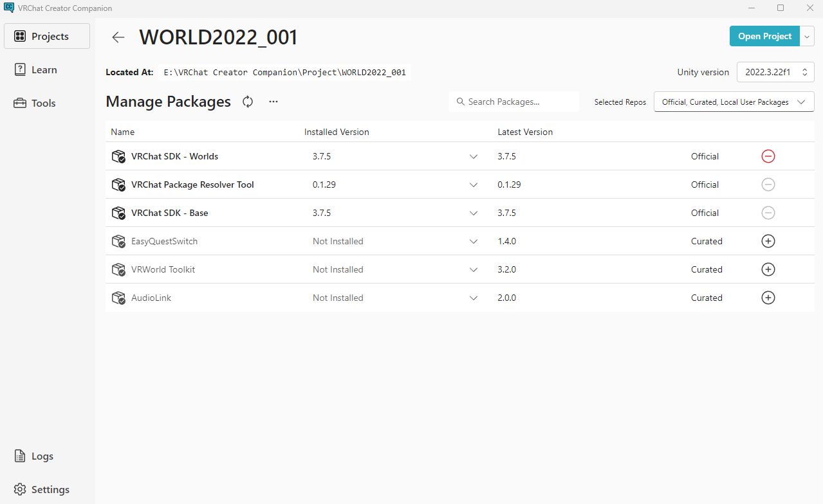Click the VRChat Creator Companion app icon
Image resolution: width=823 pixels, height=504 pixels.
[x=8, y=8]
